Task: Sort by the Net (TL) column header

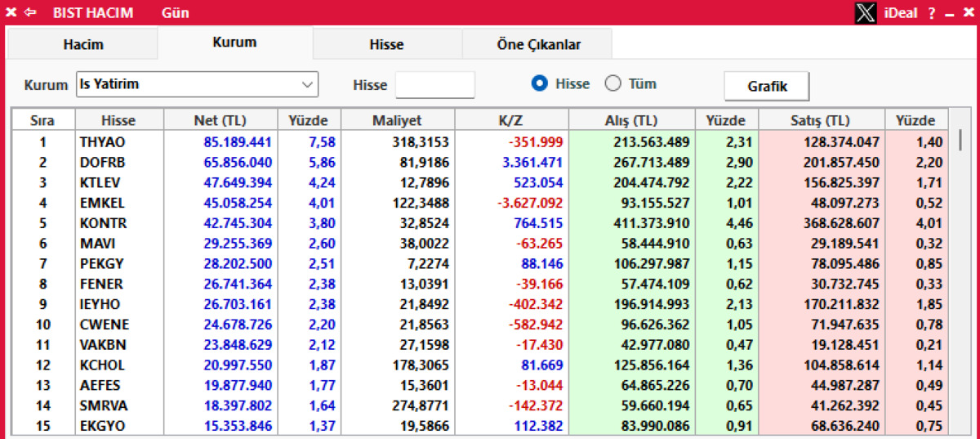Action: [220, 120]
